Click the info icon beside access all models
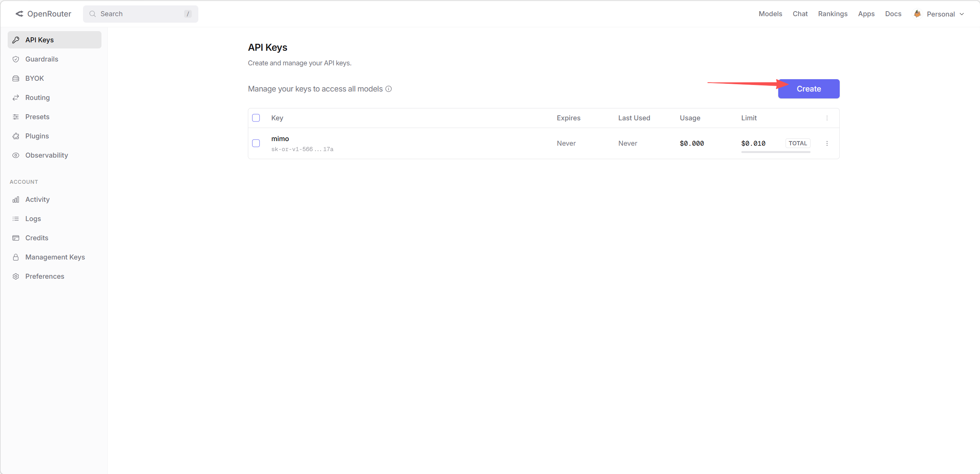Image resolution: width=980 pixels, height=474 pixels. pos(389,89)
